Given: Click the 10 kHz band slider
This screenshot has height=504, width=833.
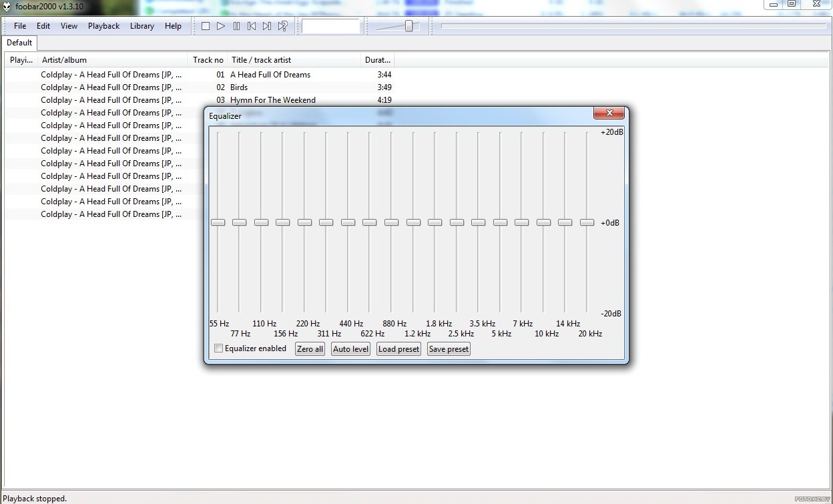Looking at the screenshot, I should click(543, 222).
